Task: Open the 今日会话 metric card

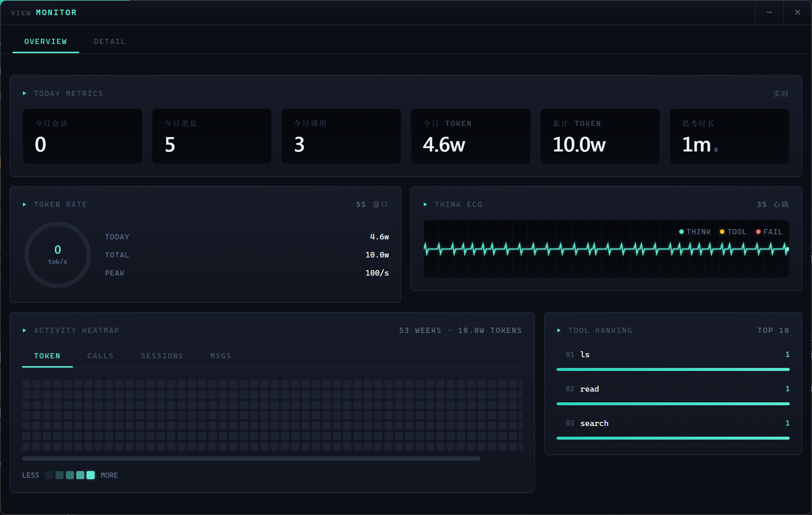Action: click(x=82, y=136)
